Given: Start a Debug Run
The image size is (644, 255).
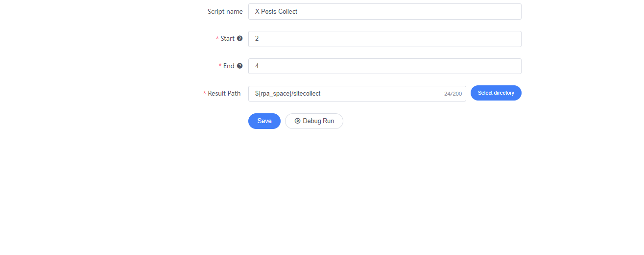Looking at the screenshot, I should [314, 121].
